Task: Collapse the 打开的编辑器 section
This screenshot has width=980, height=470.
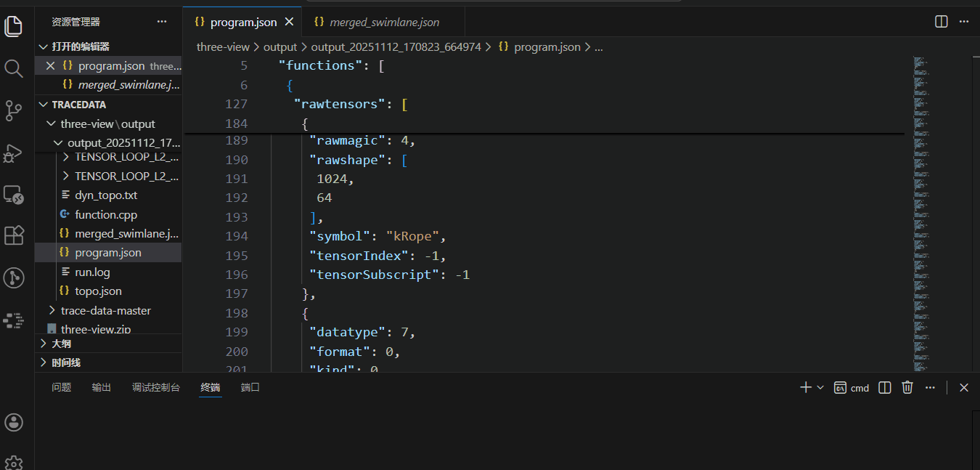Action: coord(80,46)
